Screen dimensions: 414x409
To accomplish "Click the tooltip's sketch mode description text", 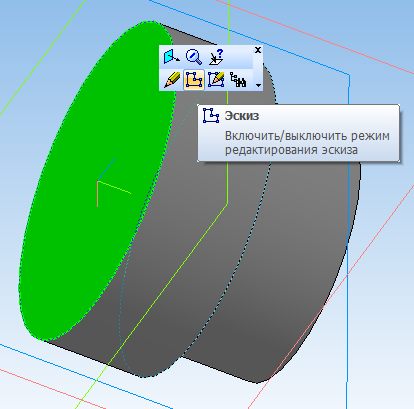I will (307, 143).
